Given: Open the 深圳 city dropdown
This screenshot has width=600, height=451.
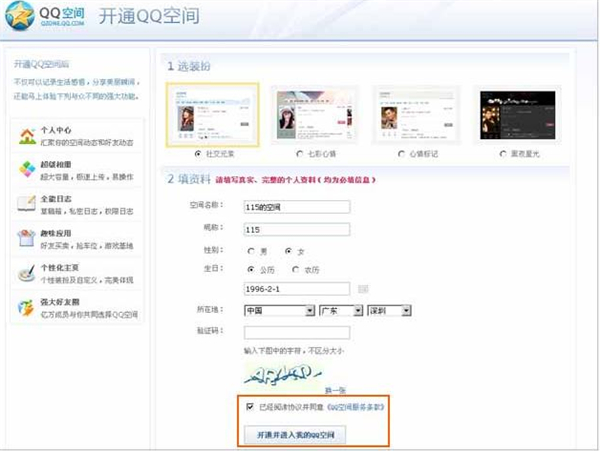Looking at the screenshot, I should click(x=389, y=311).
